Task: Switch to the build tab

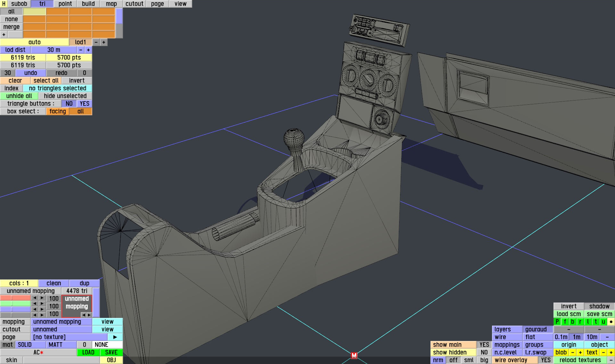Action: [x=88, y=4]
